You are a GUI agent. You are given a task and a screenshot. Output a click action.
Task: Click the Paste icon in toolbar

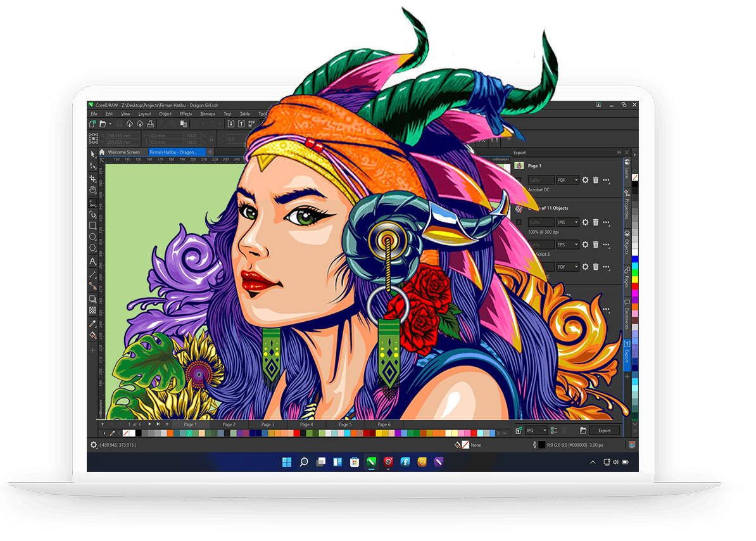pyautogui.click(x=183, y=124)
